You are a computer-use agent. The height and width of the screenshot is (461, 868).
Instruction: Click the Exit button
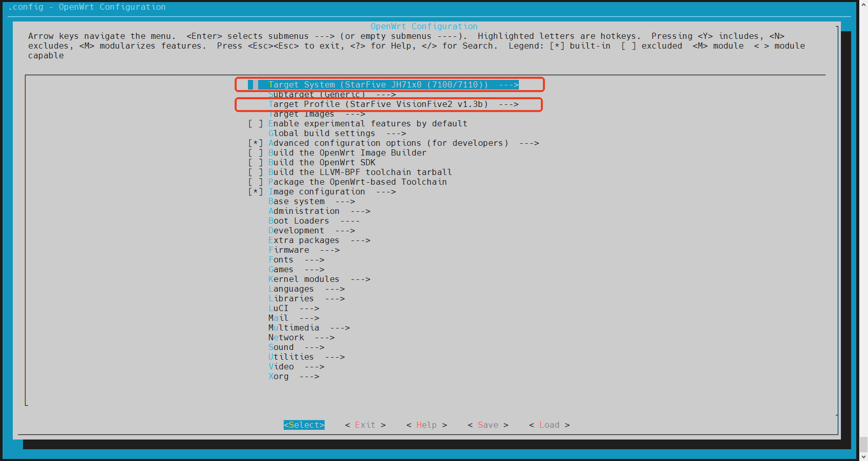pos(365,425)
